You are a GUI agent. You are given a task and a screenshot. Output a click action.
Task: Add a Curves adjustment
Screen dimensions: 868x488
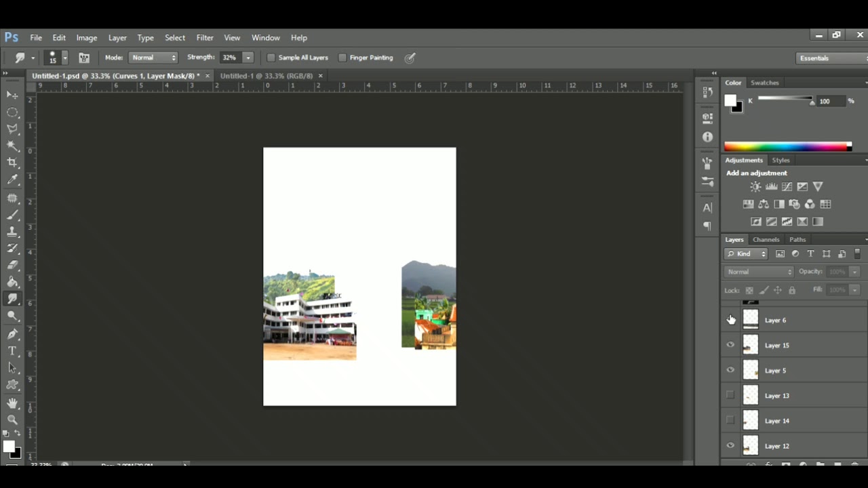coord(787,187)
